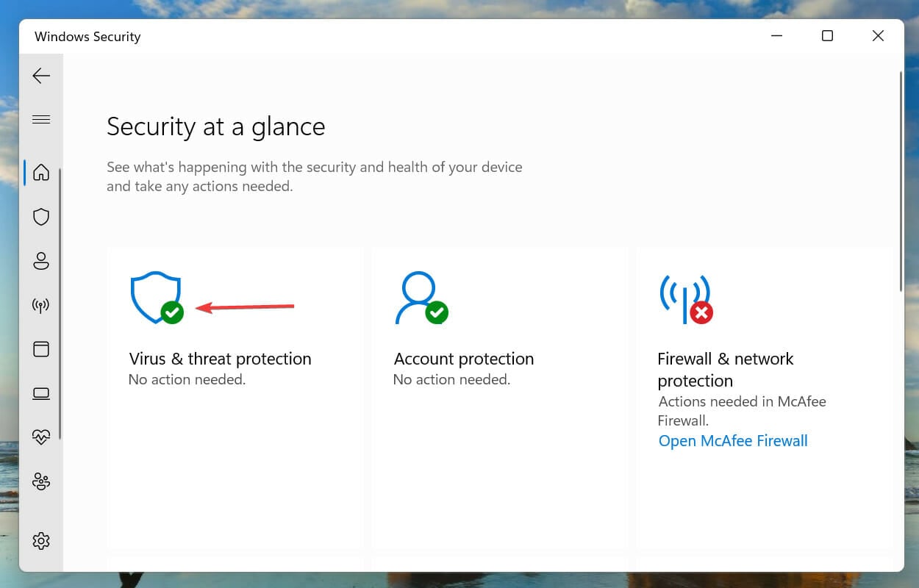Select the Home icon in sidebar
The image size is (919, 588).
(41, 173)
